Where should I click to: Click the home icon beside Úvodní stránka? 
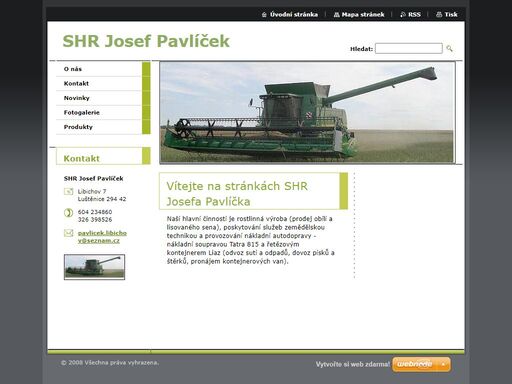click(264, 15)
